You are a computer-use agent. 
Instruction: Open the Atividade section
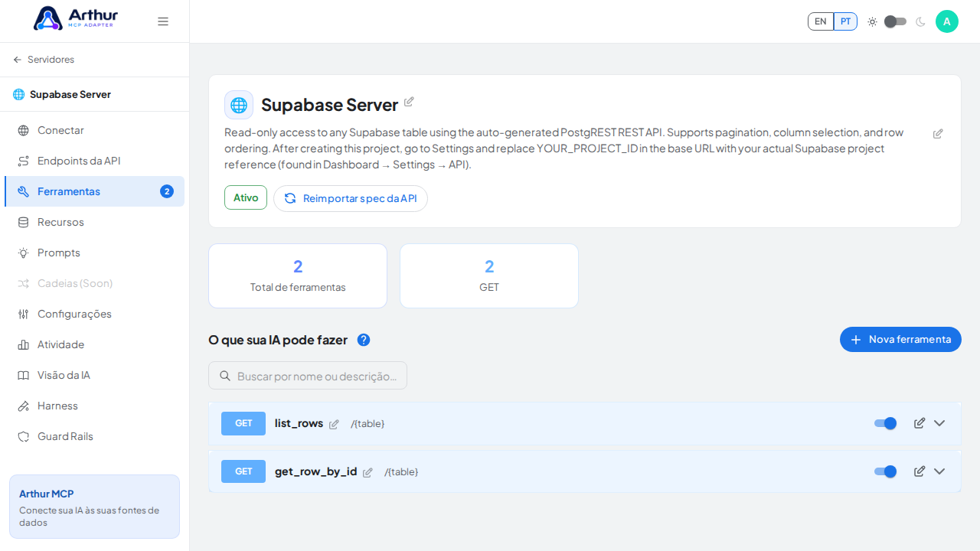[94, 344]
